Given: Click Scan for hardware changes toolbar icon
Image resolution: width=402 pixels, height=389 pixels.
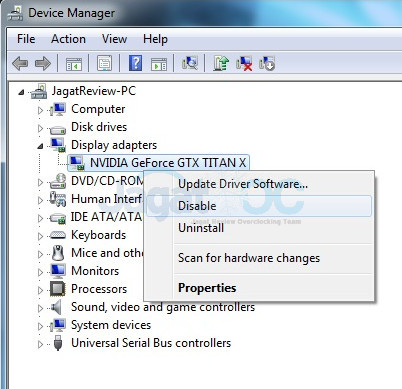Looking at the screenshot, I should [190, 62].
